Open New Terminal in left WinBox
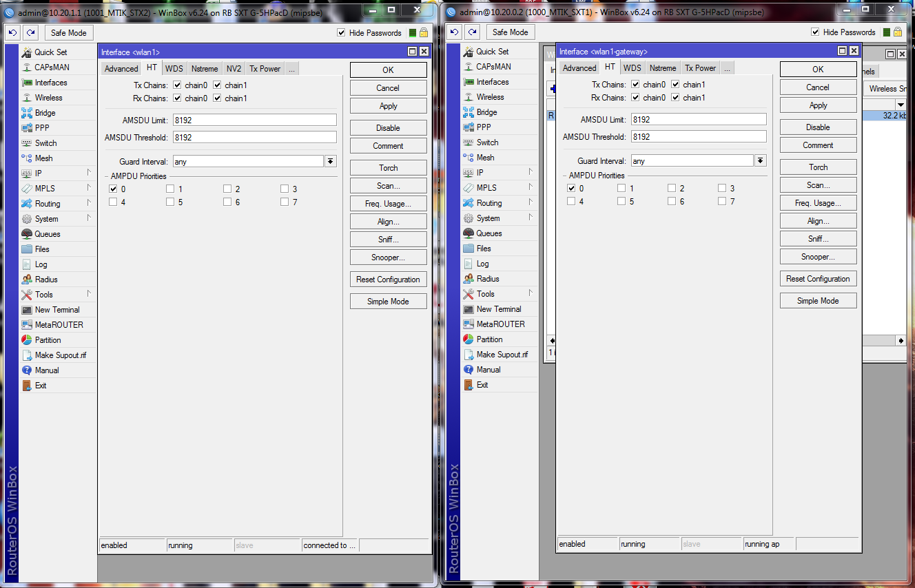This screenshot has height=588, width=915. [x=58, y=310]
